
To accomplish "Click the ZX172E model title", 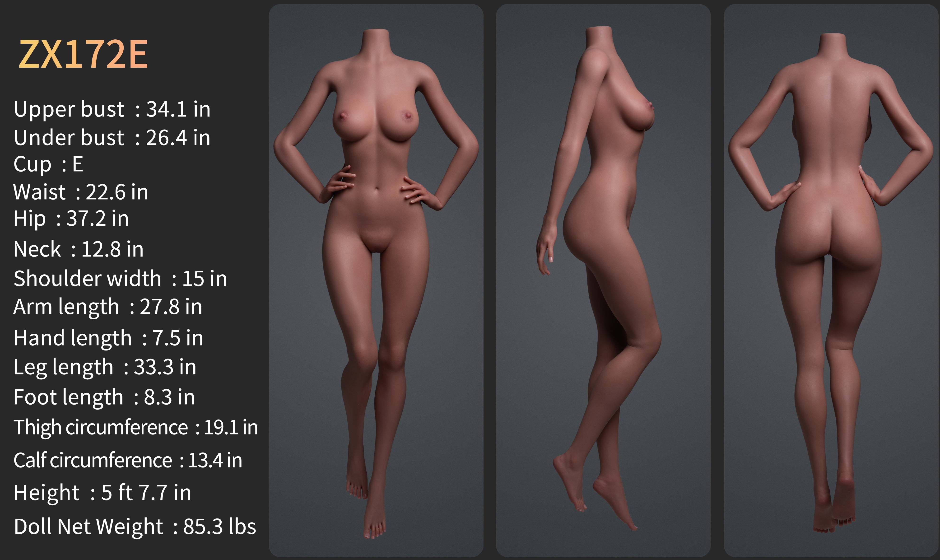I will (83, 54).
